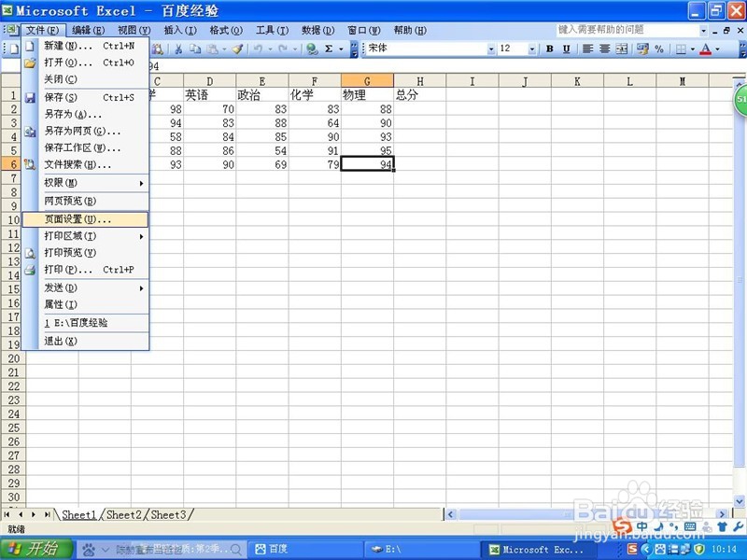Click the Font Color red A icon

pos(706,49)
